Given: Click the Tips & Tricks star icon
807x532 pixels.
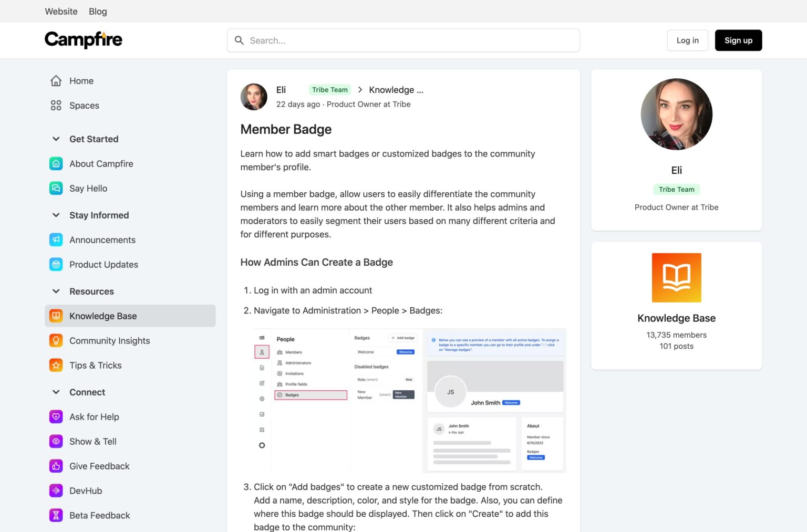Looking at the screenshot, I should click(56, 365).
